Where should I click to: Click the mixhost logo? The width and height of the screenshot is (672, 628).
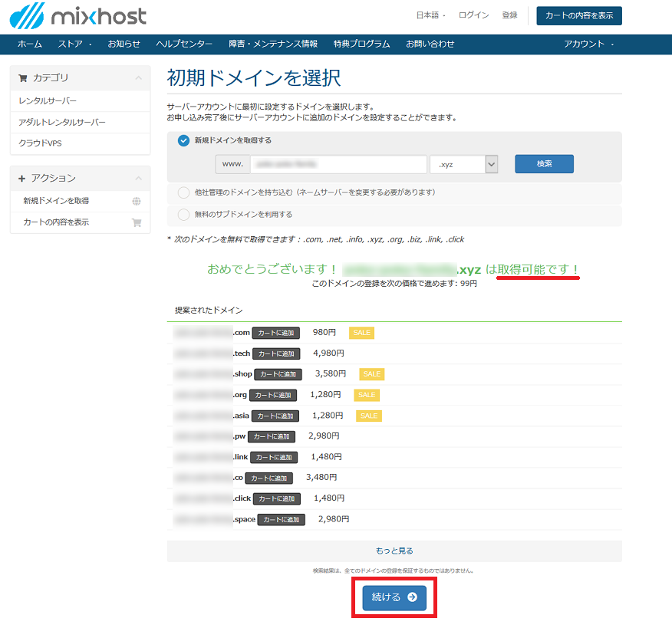click(x=78, y=15)
